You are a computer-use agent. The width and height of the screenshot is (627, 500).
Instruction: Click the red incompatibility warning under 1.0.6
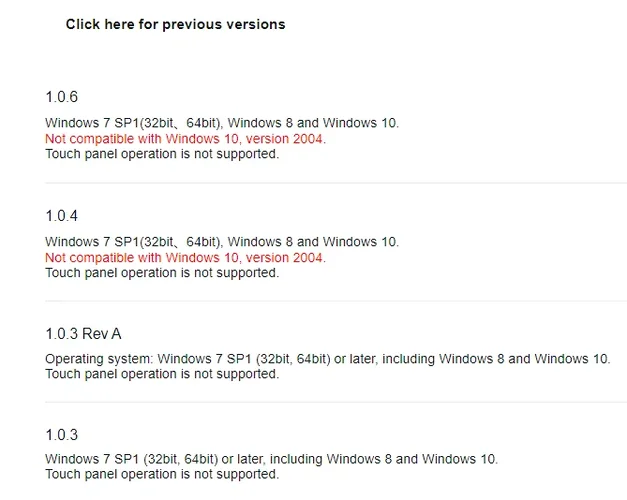[185, 139]
